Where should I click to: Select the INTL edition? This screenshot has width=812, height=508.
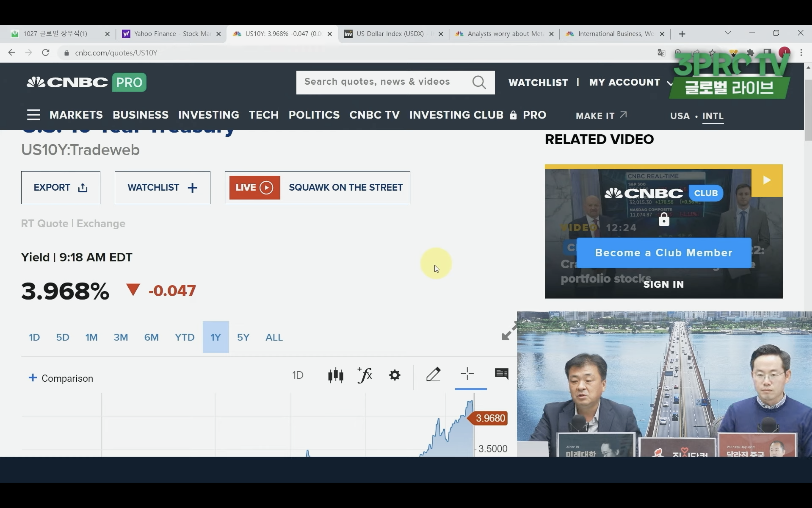713,116
